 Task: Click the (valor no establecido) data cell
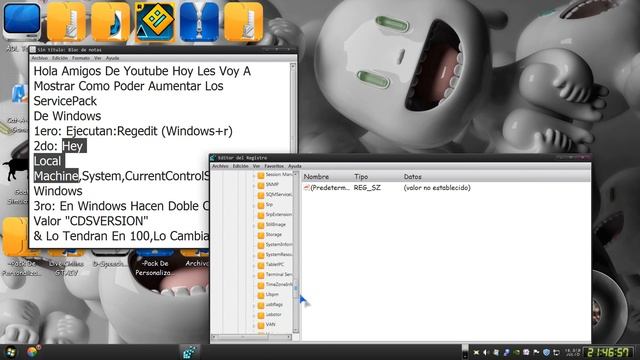pos(437,188)
